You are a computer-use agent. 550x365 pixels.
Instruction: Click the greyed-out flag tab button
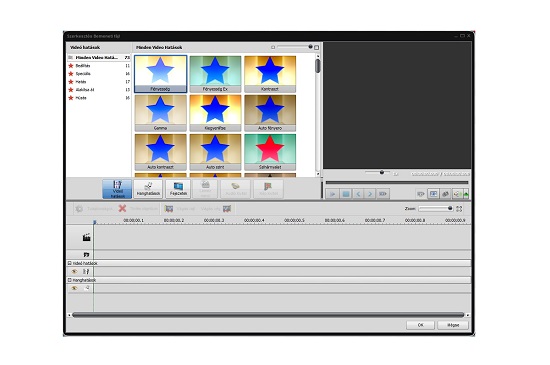coord(268,189)
